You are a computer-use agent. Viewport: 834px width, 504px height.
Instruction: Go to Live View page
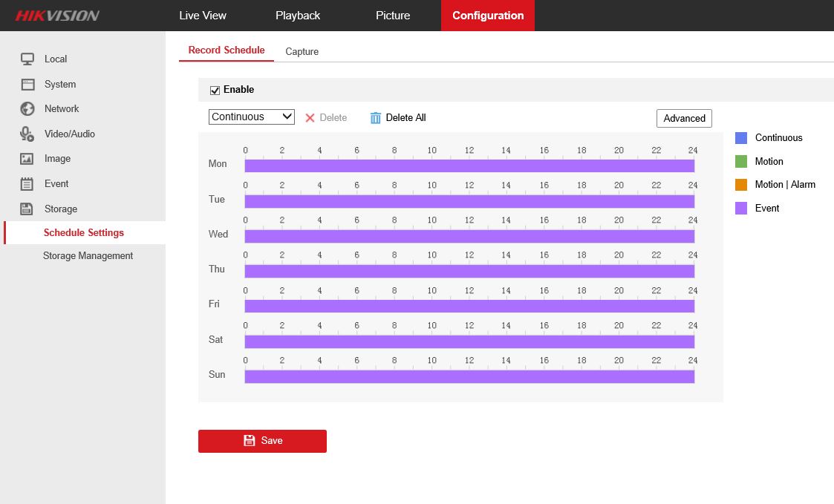203,16
